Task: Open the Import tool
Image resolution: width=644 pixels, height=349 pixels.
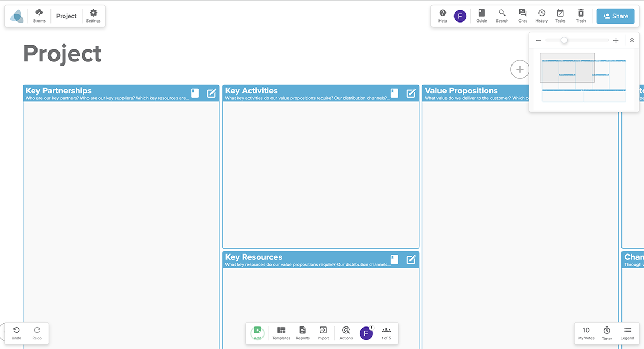Action: pyautogui.click(x=323, y=333)
